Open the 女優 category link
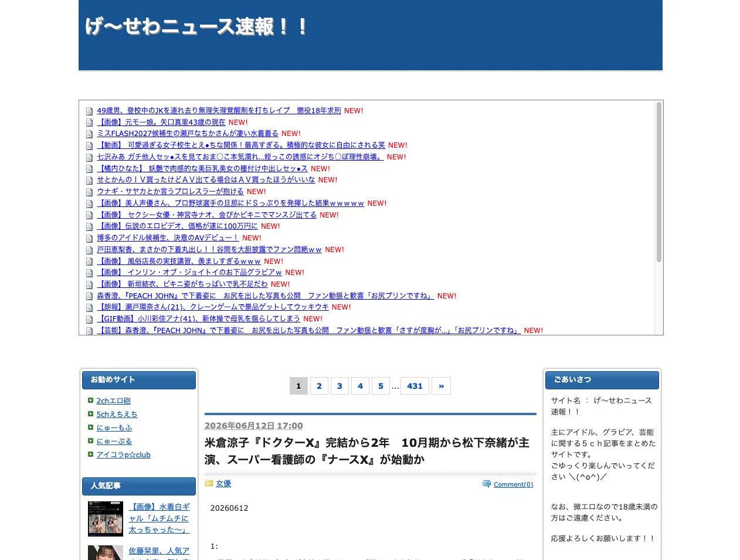This screenshot has height=560, width=740. pos(223,484)
